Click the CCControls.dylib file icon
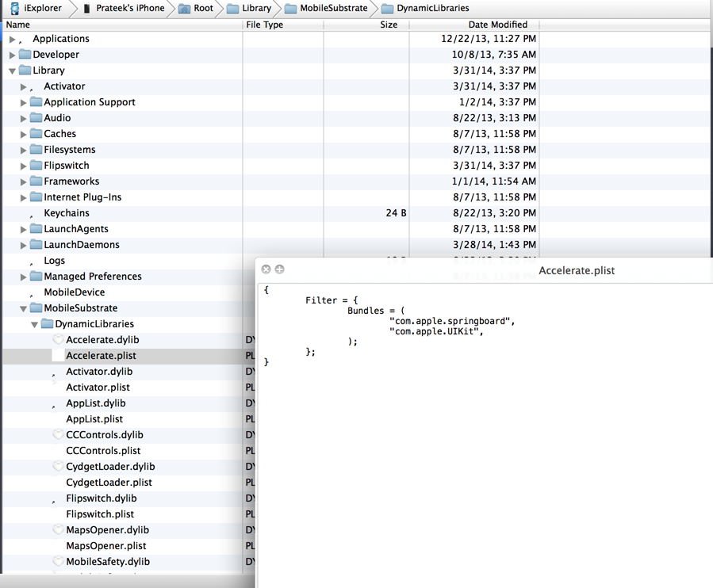 pos(58,435)
